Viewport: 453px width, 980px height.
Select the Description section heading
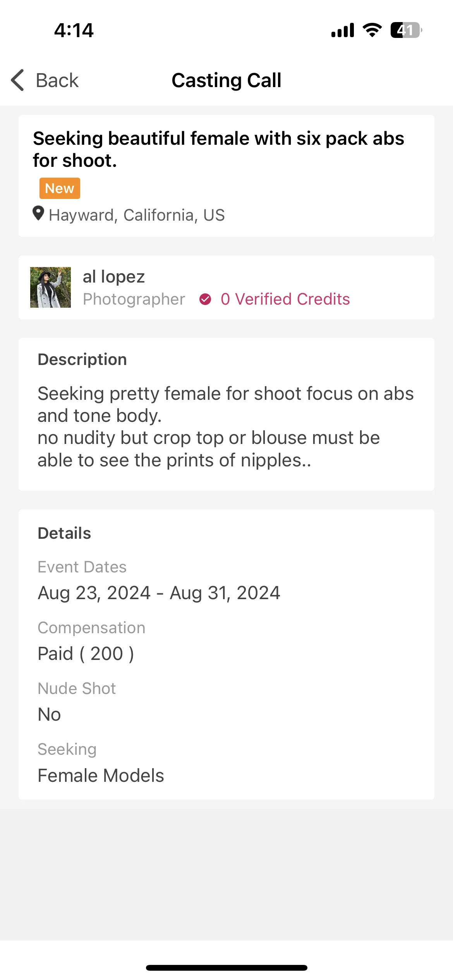tap(82, 360)
